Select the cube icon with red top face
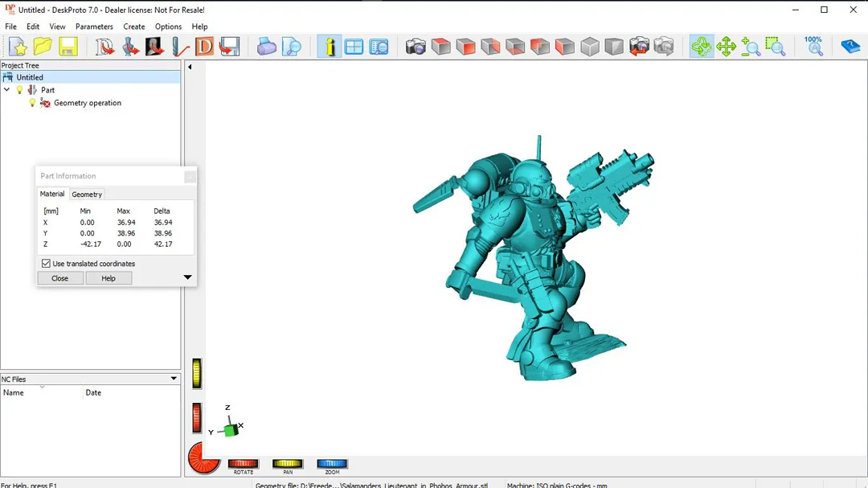868x488 pixels. (x=440, y=47)
